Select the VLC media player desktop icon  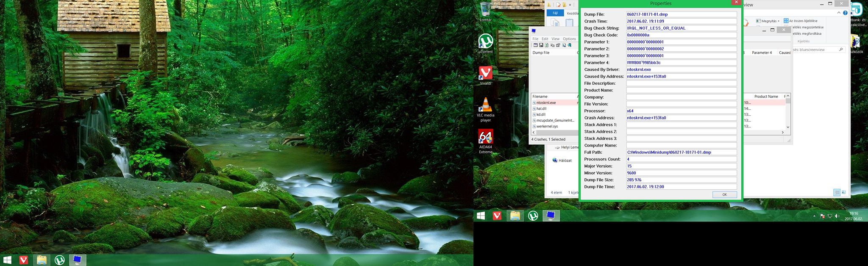click(x=486, y=109)
